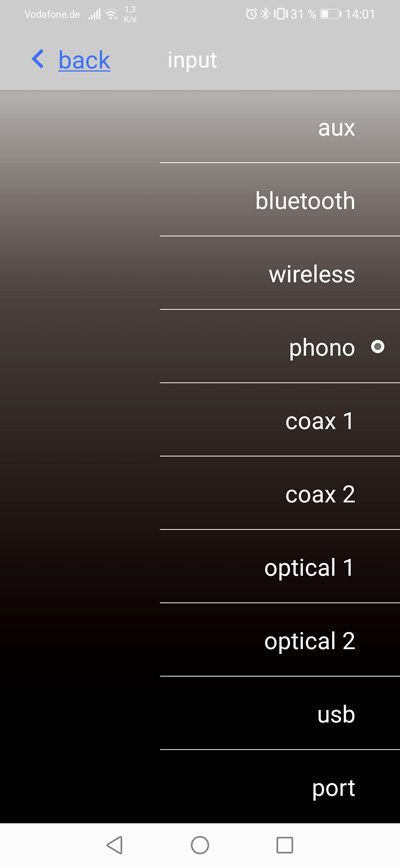The image size is (400, 867).
Task: Tap the Wi-Fi status icon
Action: click(112, 14)
